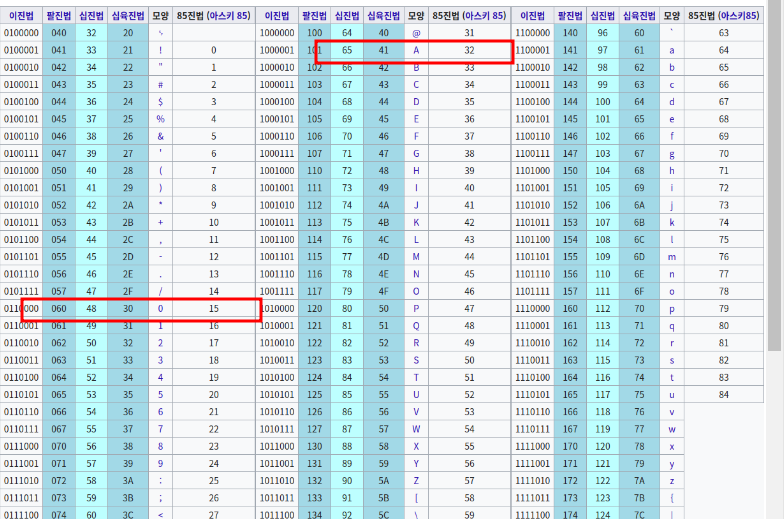Viewport: 784px width, 519px height.
Task: Select hexadecimal cell 5A
Action: 384,481
